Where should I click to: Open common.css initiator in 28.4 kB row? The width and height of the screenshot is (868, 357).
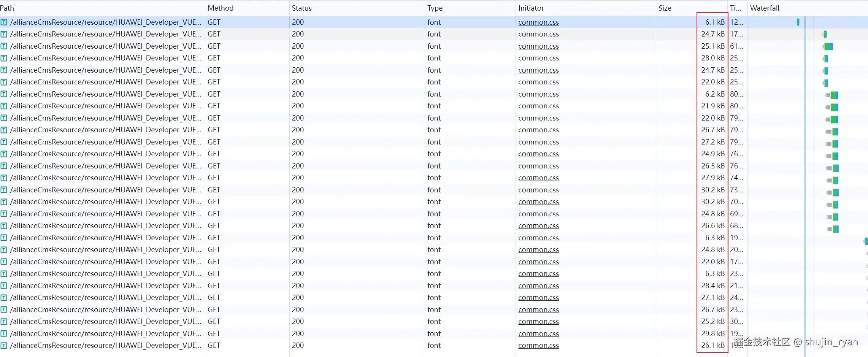(538, 286)
